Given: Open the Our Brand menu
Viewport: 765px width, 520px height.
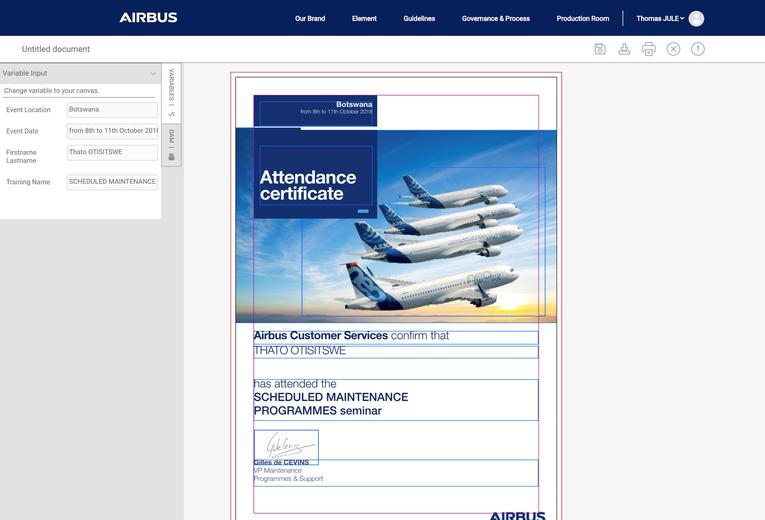Looking at the screenshot, I should point(310,19).
